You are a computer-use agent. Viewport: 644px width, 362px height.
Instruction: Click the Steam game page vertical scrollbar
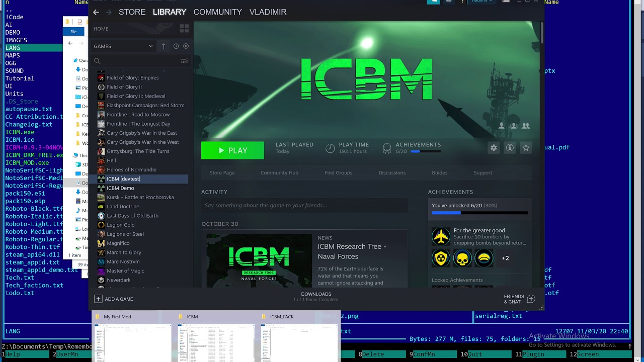(x=542, y=33)
